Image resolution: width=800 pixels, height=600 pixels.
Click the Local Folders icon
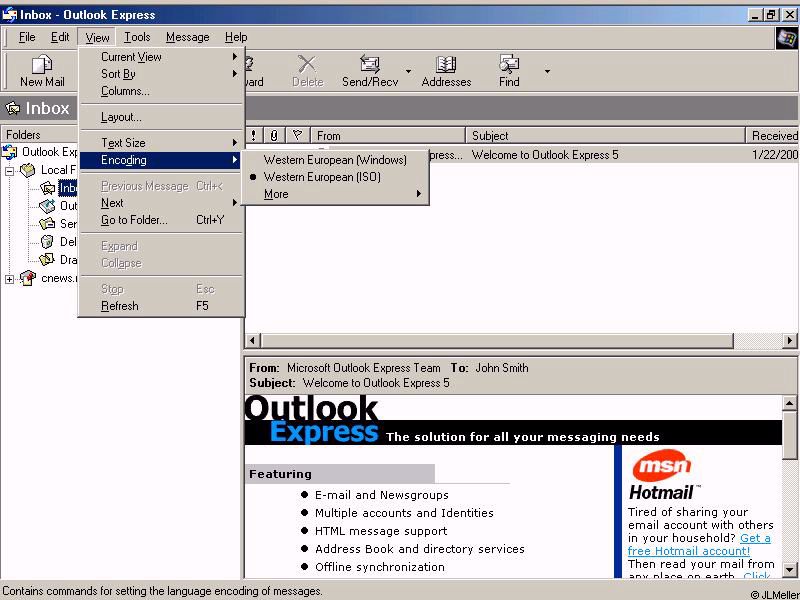coord(28,170)
